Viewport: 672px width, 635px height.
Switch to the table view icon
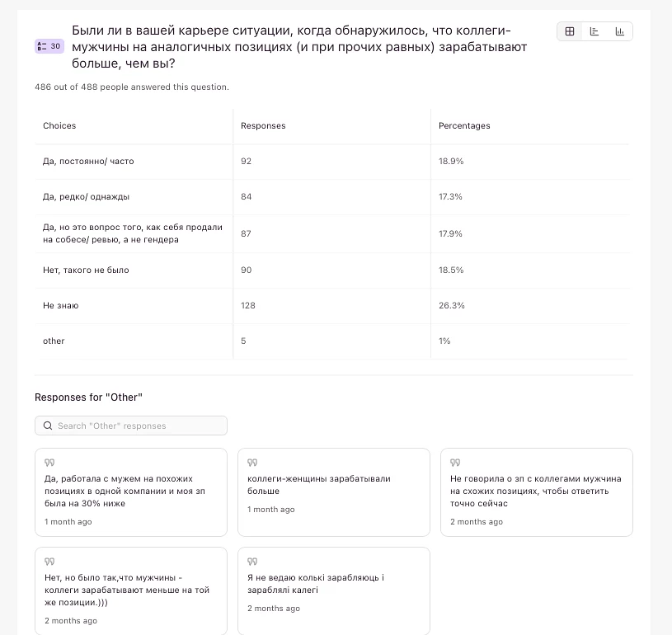coord(570,32)
